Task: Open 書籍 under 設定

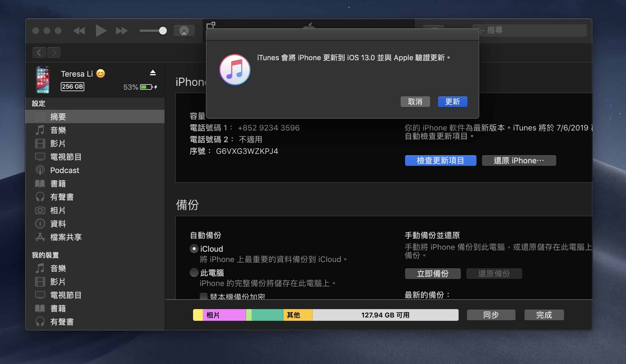Action: [x=95, y=183]
